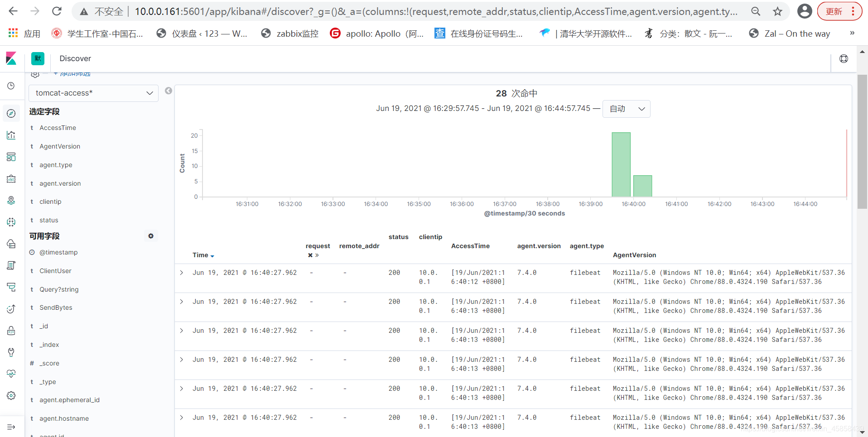Expand the fifth log row
868x437 pixels.
pos(182,389)
